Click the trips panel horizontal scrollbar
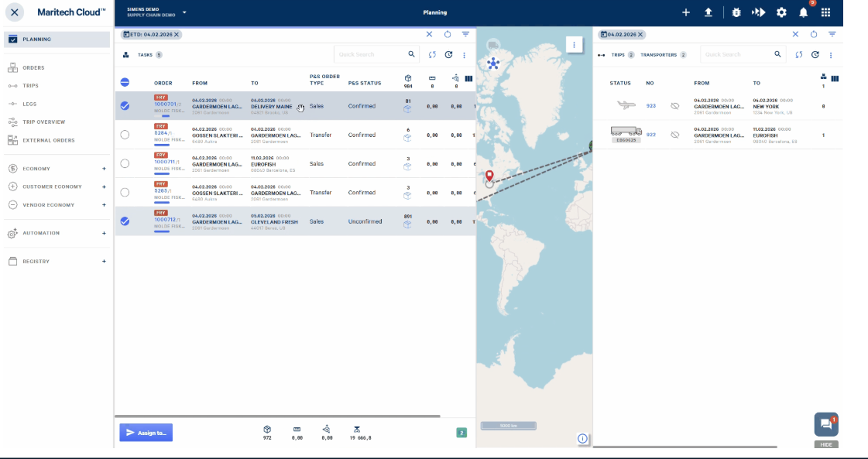The height and width of the screenshot is (459, 868). coord(684,447)
